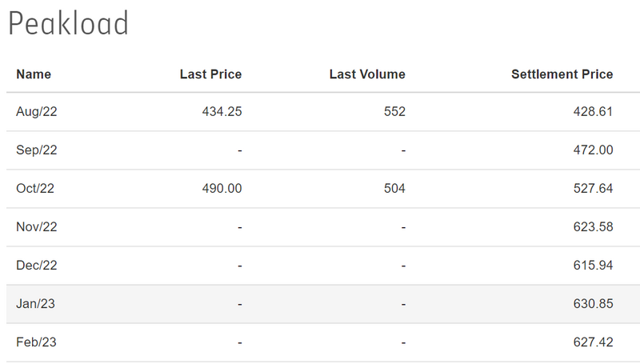
Task: Select settlement price 630.85 for Jan/23
Action: (593, 304)
